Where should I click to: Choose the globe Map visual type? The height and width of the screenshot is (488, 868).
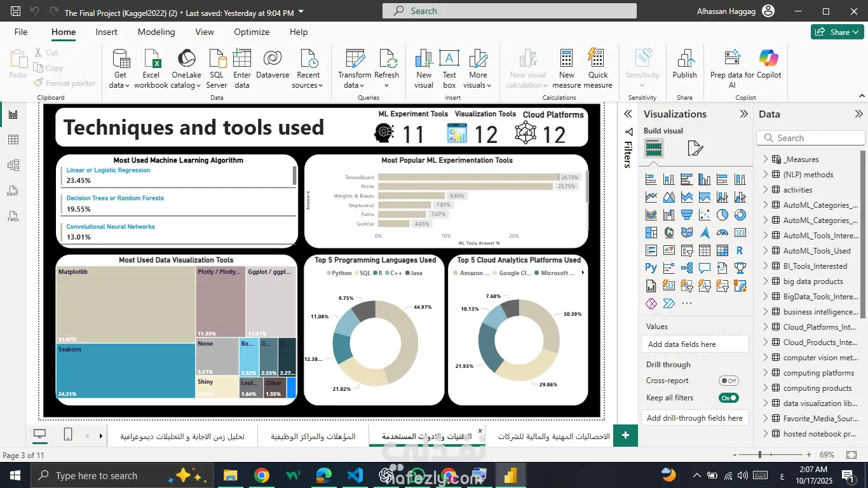[x=669, y=233]
